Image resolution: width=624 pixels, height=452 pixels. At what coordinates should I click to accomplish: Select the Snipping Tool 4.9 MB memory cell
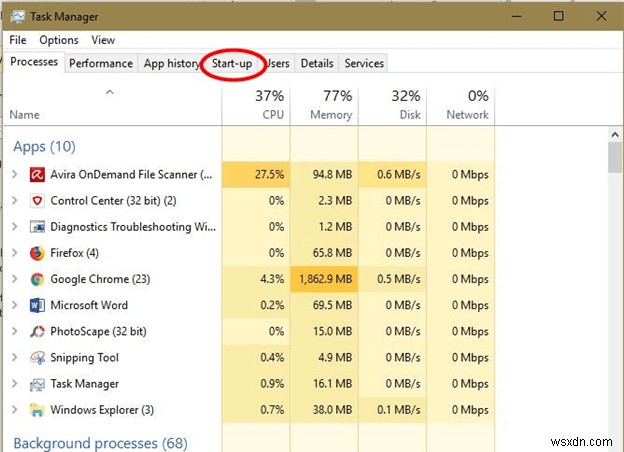point(324,358)
